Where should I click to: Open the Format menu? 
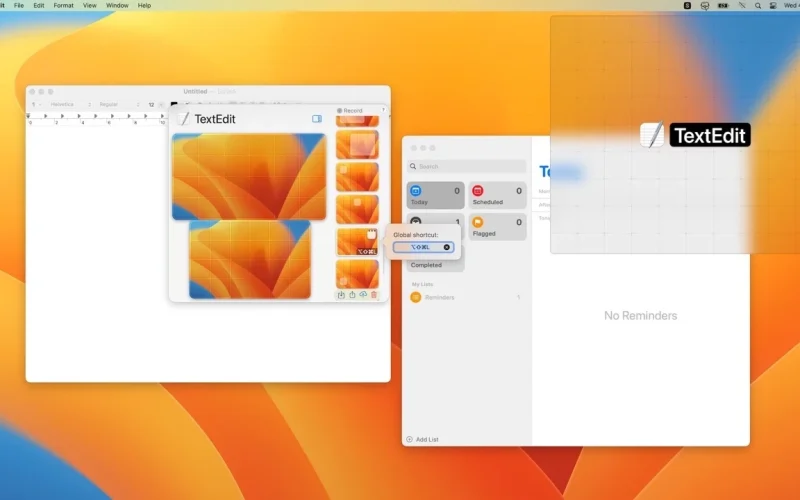pyautogui.click(x=64, y=5)
